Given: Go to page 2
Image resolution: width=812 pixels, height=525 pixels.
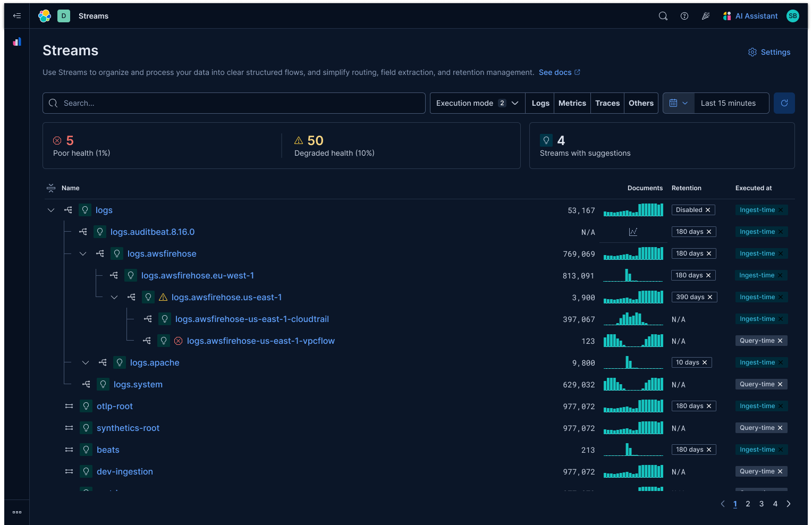Looking at the screenshot, I should tap(748, 504).
